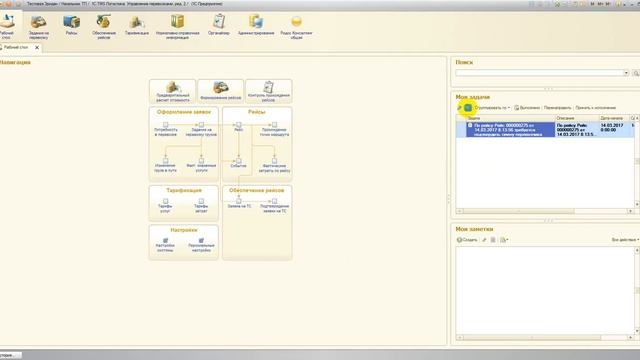Image resolution: width=640 pixels, height=360 pixels.
Task: Expand the Поиск field dropdown arrow
Action: [626, 73]
